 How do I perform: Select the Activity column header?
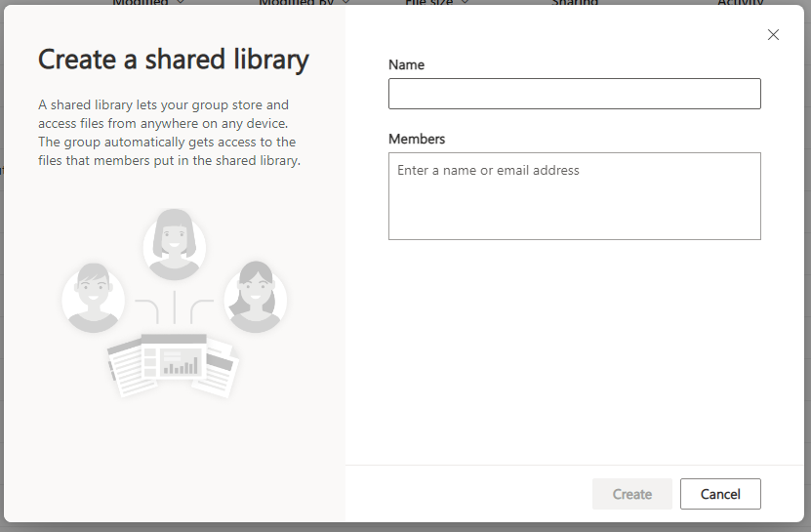click(x=740, y=3)
